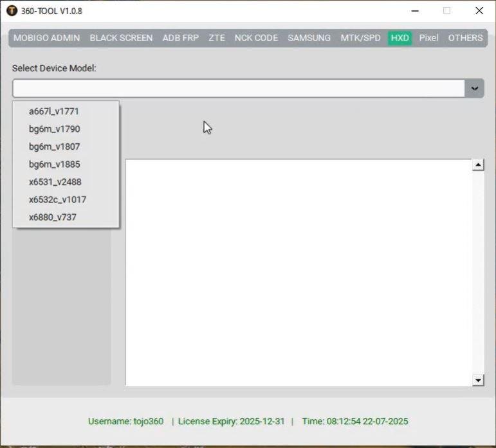Select x6532c_v1017 from the list

click(x=66, y=200)
